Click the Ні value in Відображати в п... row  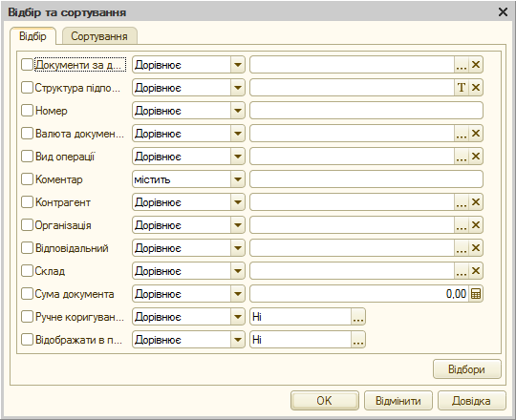click(x=300, y=340)
